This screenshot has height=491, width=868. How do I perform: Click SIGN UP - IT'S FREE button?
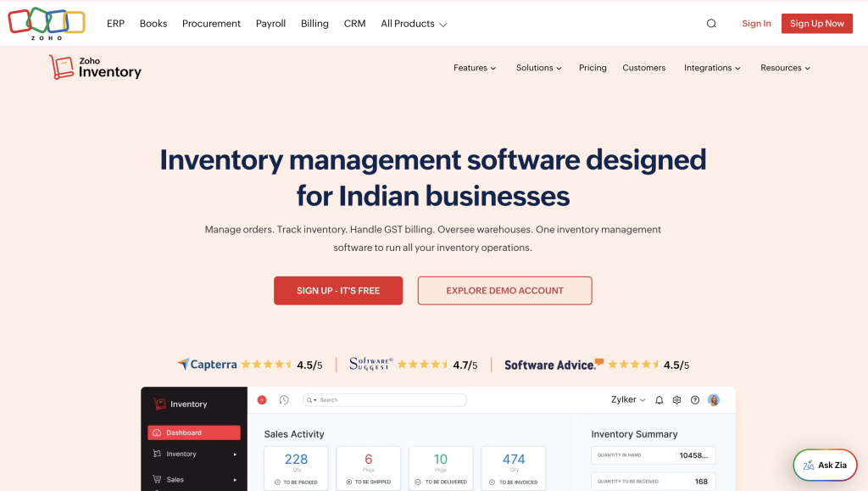click(x=338, y=291)
